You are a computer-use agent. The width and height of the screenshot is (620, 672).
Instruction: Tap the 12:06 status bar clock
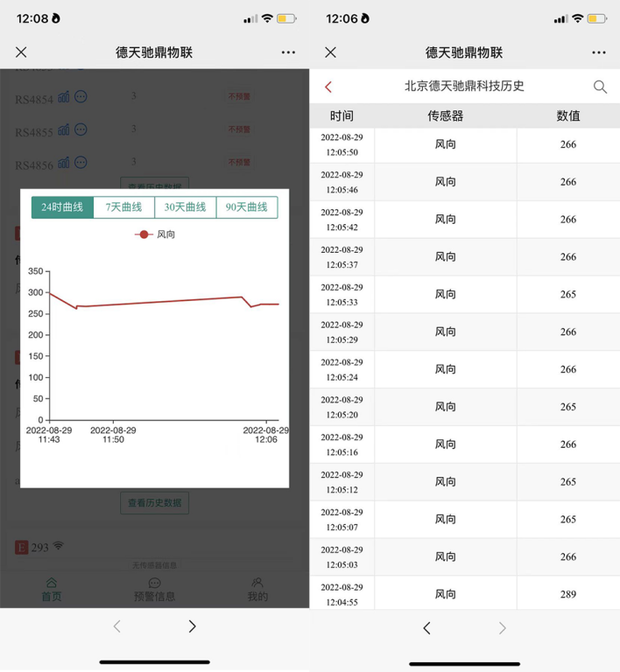(x=342, y=19)
